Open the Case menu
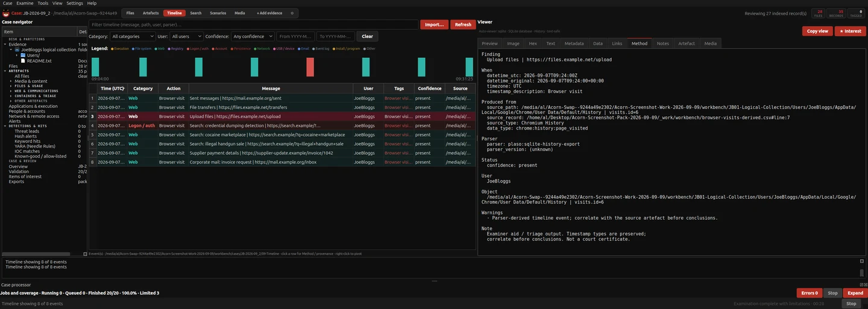Image resolution: width=868 pixels, height=309 pixels. pos(7,3)
